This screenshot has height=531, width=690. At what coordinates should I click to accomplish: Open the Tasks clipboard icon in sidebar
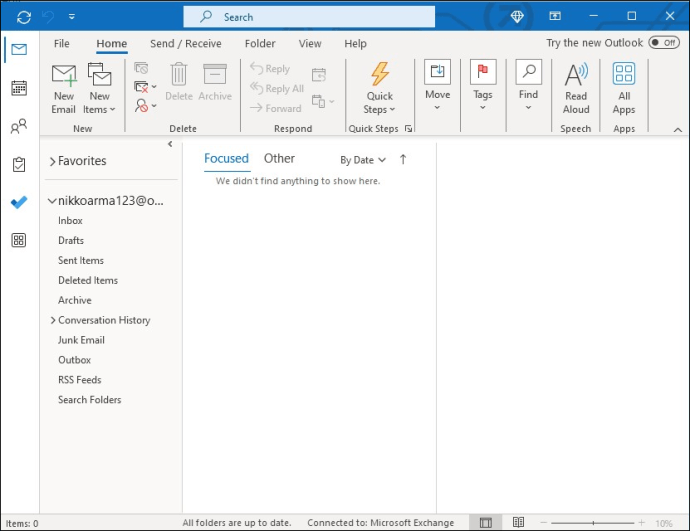point(19,165)
